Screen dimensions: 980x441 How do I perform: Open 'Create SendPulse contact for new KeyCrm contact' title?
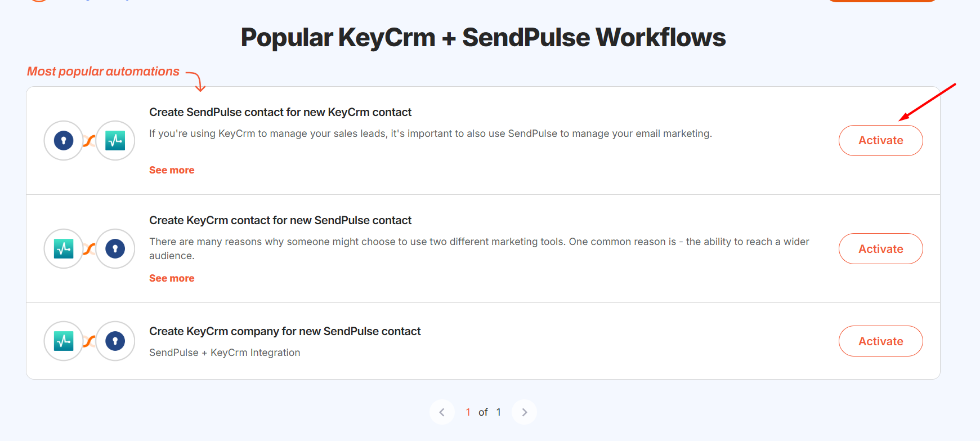(280, 112)
